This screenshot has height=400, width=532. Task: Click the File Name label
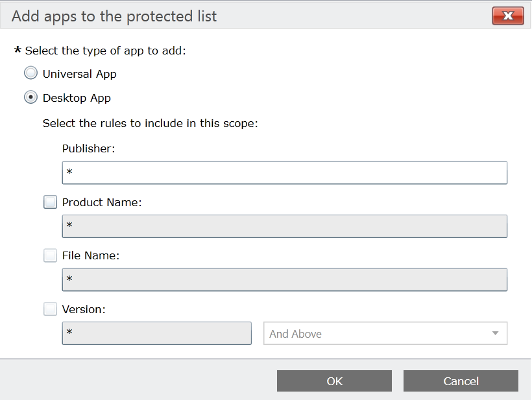pos(91,255)
